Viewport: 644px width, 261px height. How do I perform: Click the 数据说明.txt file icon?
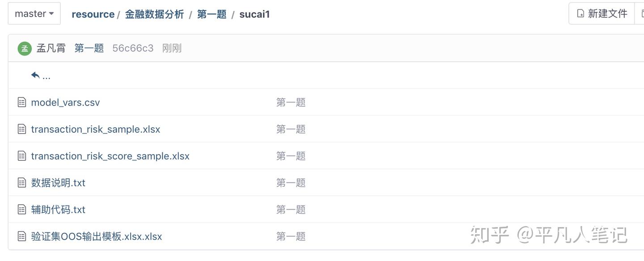(x=21, y=183)
